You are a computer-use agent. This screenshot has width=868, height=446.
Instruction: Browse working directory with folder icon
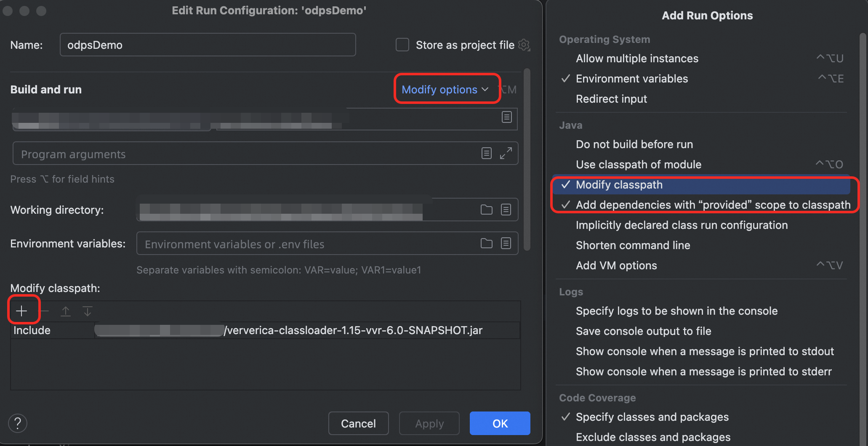point(486,210)
